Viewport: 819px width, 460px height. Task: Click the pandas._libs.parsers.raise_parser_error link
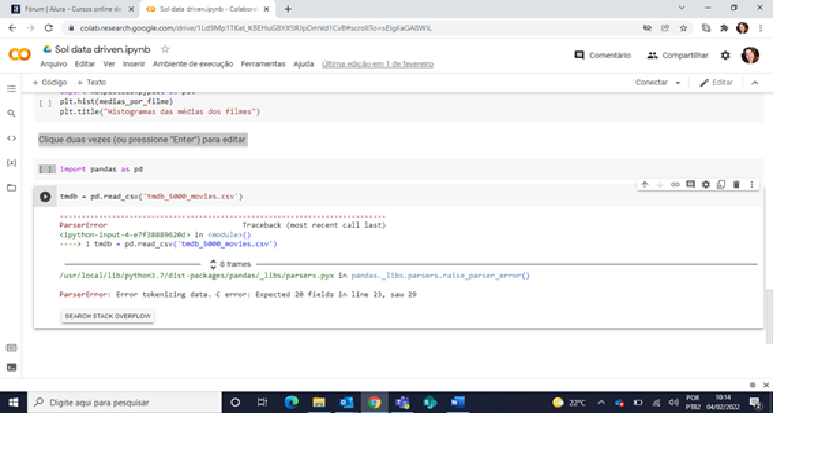coord(440,276)
